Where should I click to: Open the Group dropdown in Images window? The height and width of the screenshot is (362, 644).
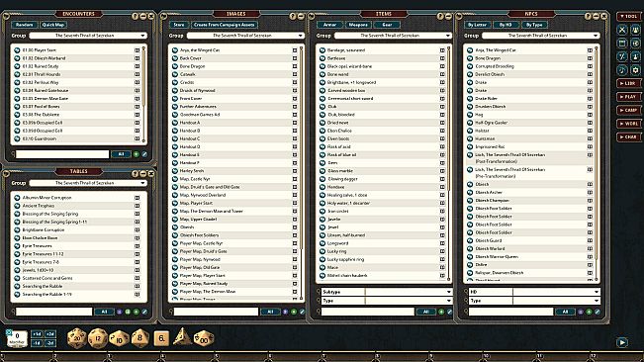click(245, 36)
